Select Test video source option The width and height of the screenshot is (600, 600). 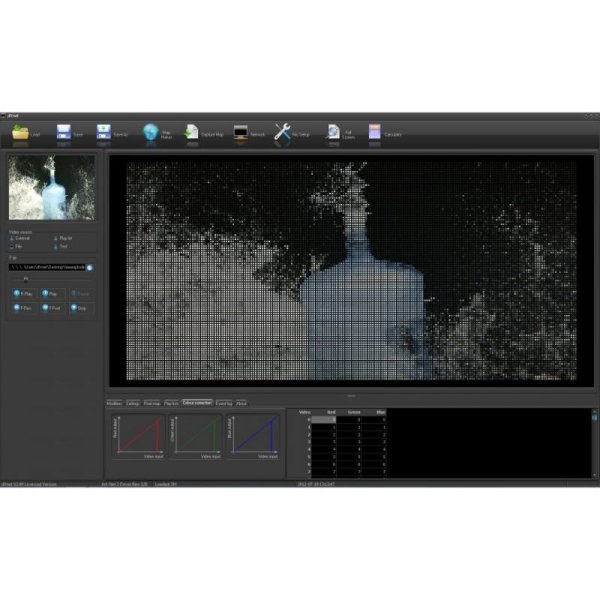tap(60, 246)
